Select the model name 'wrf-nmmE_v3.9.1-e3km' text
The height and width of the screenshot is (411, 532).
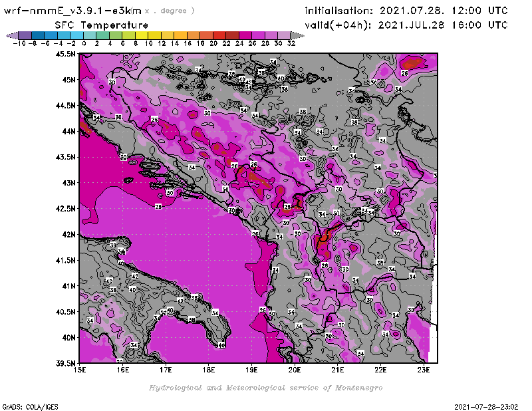(x=72, y=11)
